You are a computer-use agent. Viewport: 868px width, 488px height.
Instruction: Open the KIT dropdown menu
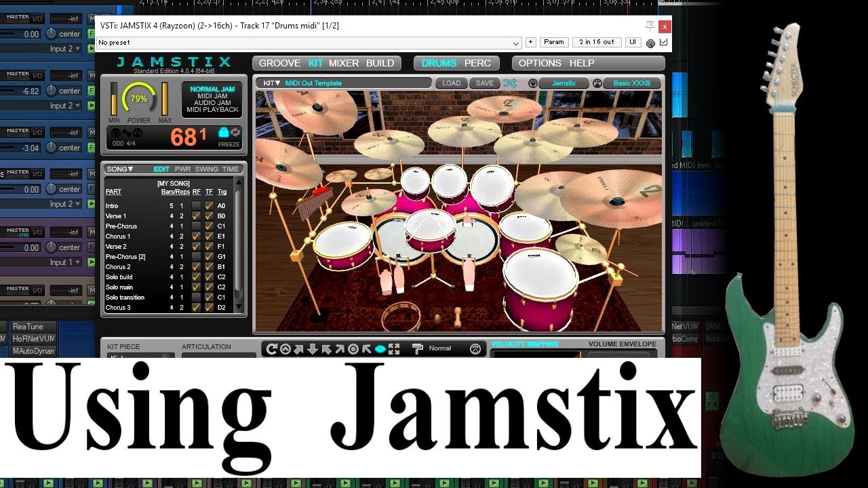coord(272,83)
